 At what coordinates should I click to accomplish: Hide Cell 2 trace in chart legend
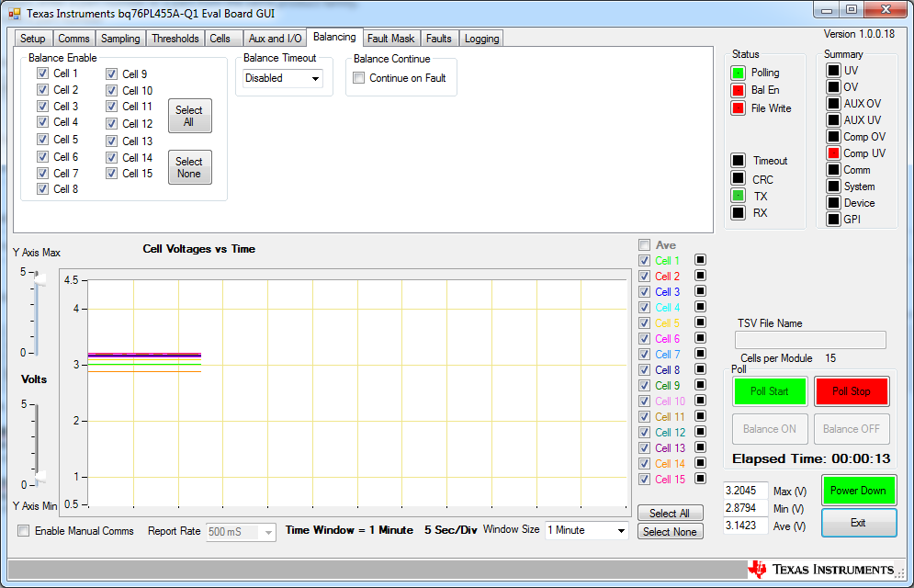click(644, 277)
